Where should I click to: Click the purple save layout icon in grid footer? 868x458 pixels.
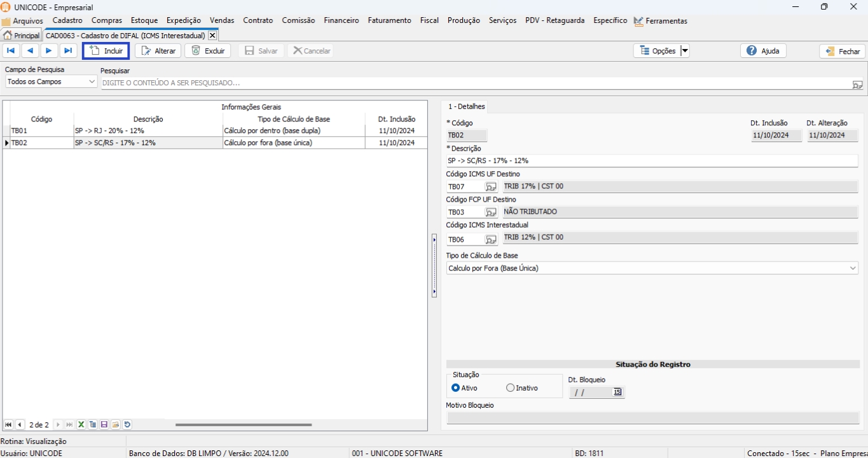pyautogui.click(x=104, y=425)
